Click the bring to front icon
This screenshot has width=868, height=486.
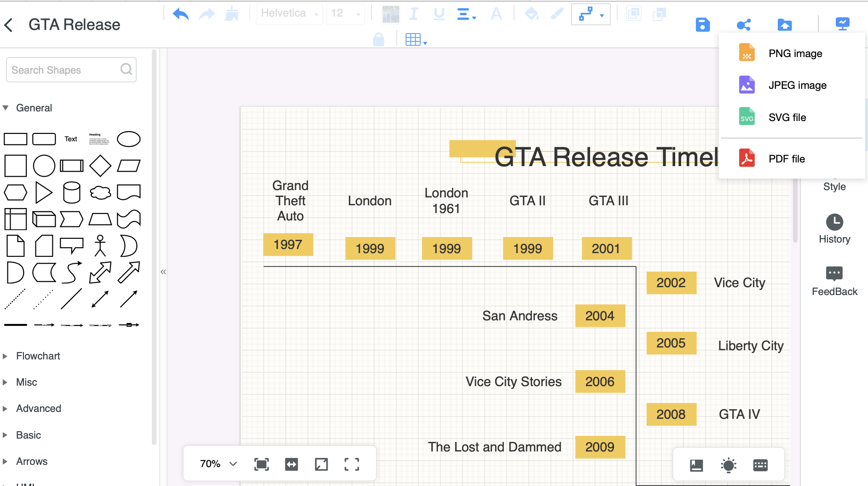tap(634, 14)
